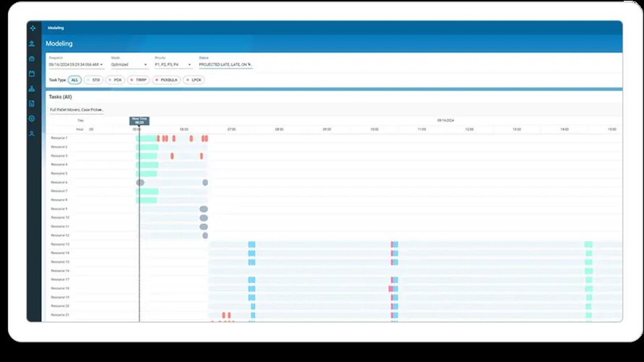Open the hierarchy icon in sidebar

click(x=32, y=89)
